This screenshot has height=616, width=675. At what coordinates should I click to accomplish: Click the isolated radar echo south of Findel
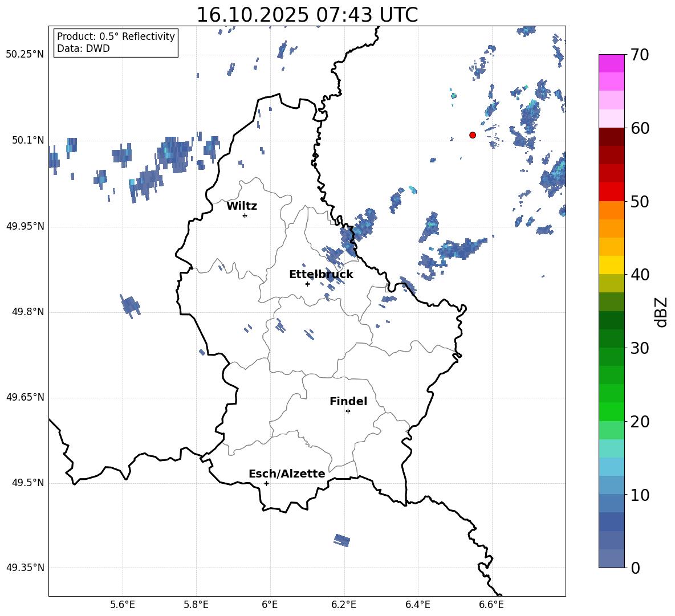pos(342,540)
